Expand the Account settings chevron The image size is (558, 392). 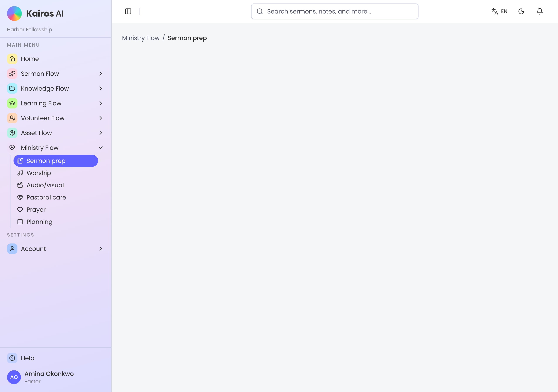click(101, 249)
